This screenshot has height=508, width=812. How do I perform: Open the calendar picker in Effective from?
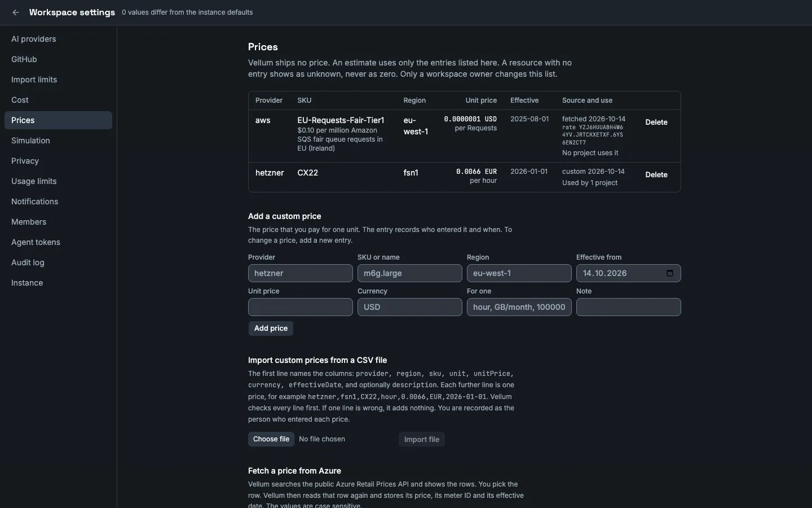[x=670, y=273]
